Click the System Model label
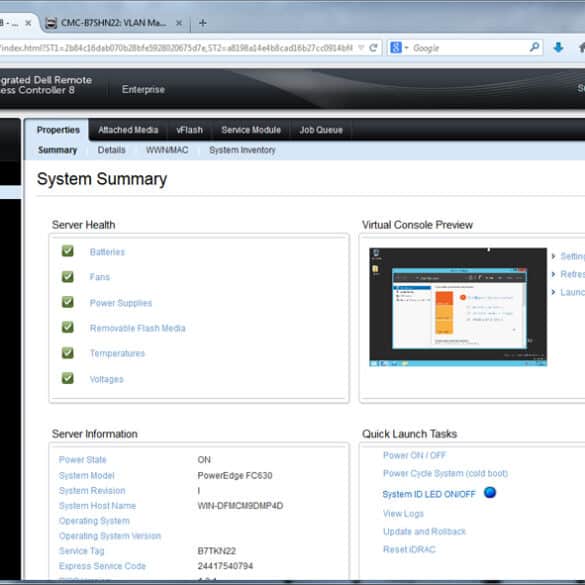This screenshot has height=585, width=585. coord(87,476)
